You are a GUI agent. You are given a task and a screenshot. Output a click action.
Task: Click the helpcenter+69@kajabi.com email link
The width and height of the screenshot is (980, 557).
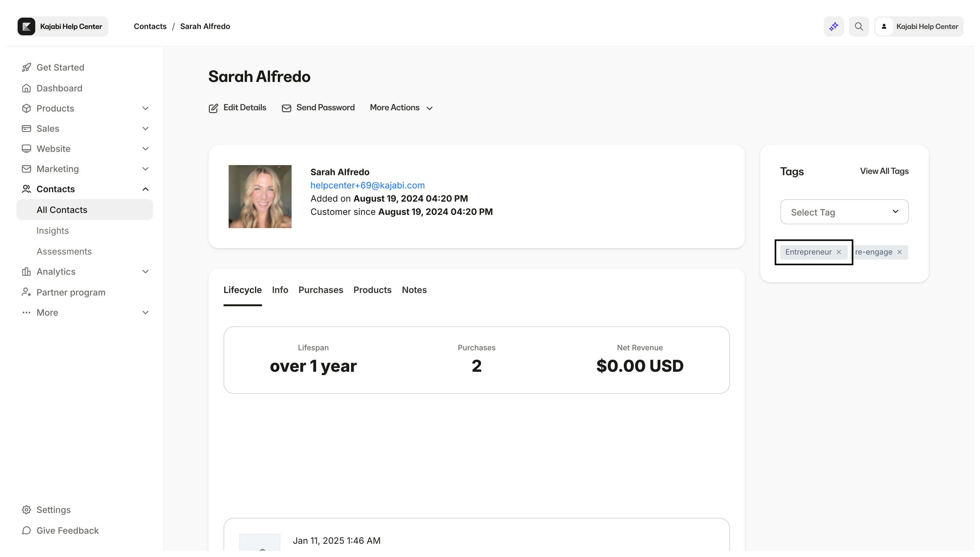367,186
